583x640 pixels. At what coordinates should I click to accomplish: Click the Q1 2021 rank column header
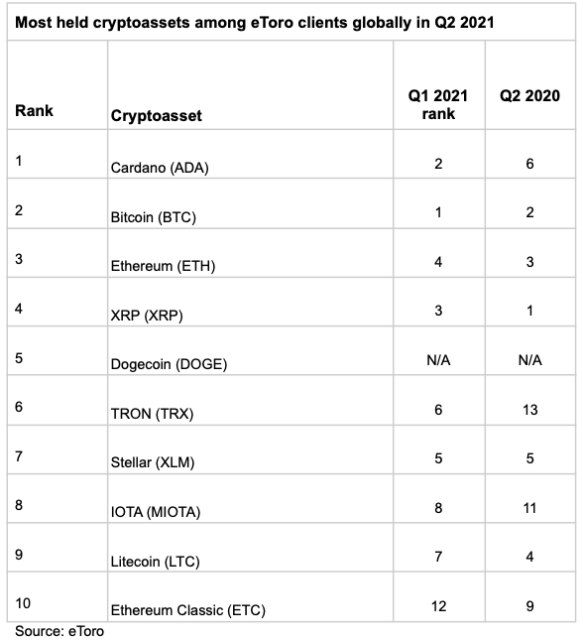[x=438, y=104]
